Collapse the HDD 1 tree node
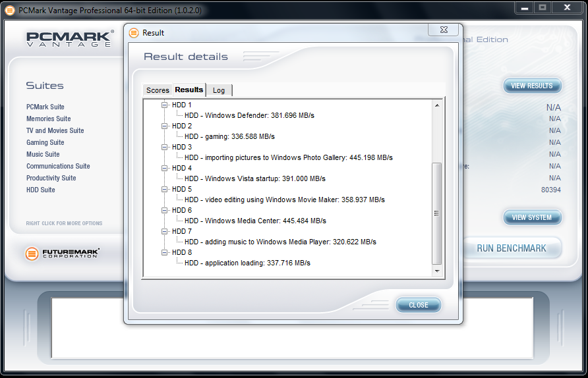The height and width of the screenshot is (378, 588). click(164, 105)
